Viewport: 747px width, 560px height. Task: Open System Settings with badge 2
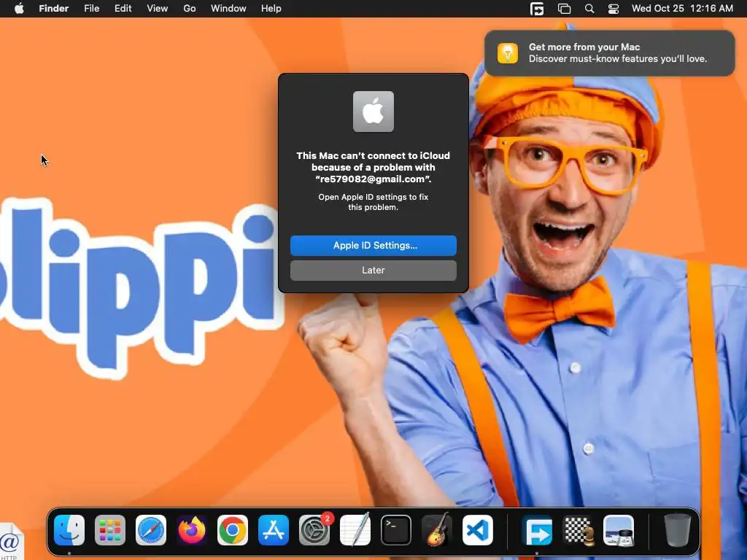(314, 529)
